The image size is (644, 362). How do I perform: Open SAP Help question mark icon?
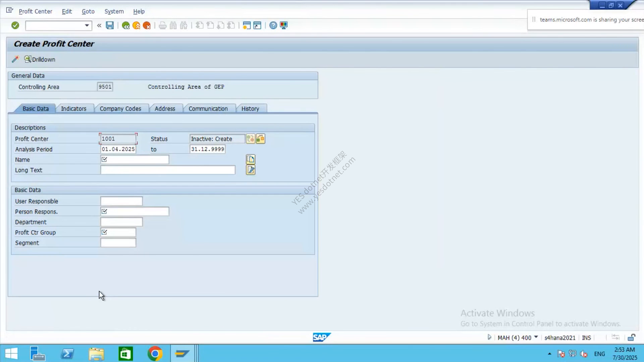pyautogui.click(x=273, y=25)
